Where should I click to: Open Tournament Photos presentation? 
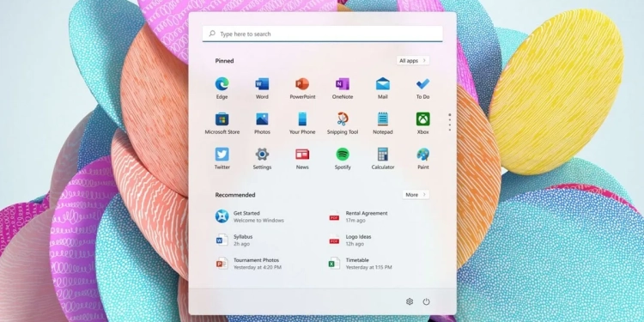[x=248, y=264]
